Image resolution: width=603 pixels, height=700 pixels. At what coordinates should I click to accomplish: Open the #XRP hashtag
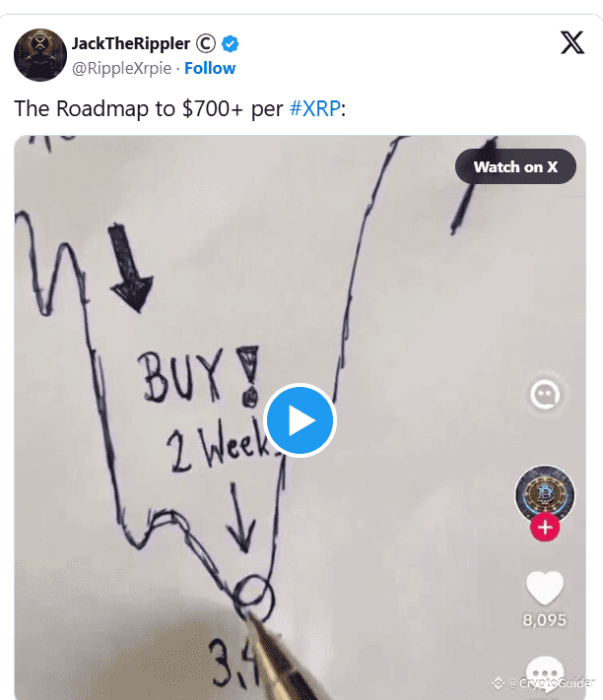pos(315,108)
